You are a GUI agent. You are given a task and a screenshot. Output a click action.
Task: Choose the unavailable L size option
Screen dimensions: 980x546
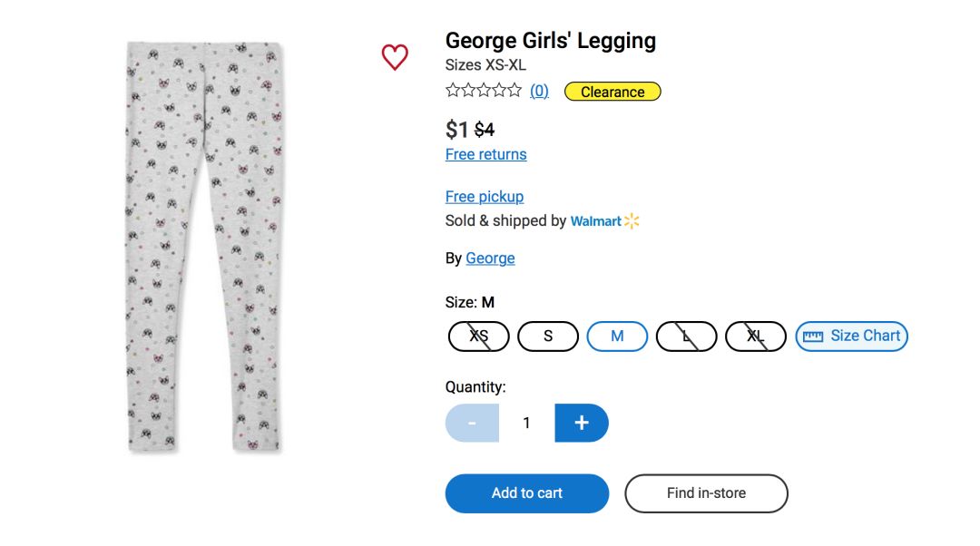click(687, 336)
